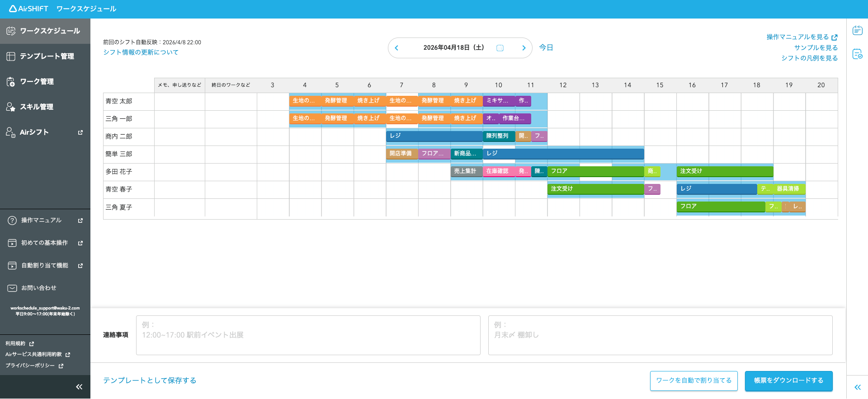Collapse the left sidebar with the double chevron
Screen dimensions: 868x399
click(x=79, y=387)
